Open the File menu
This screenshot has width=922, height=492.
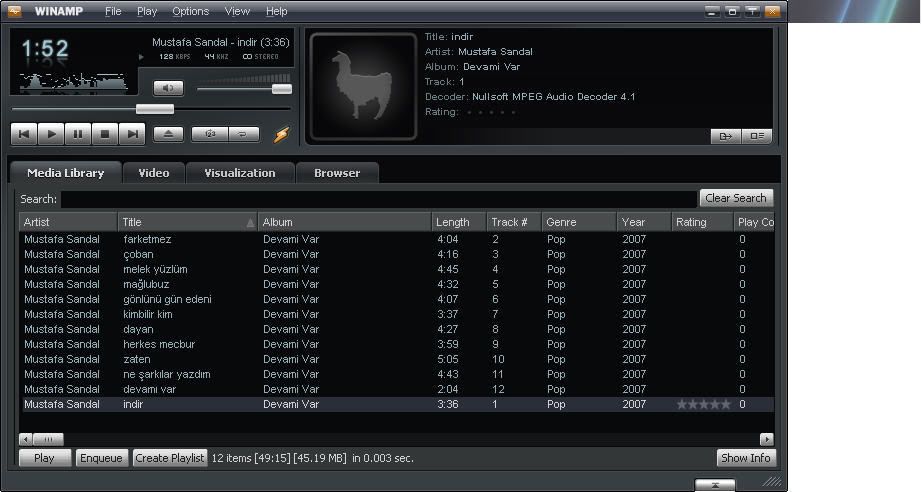[113, 11]
